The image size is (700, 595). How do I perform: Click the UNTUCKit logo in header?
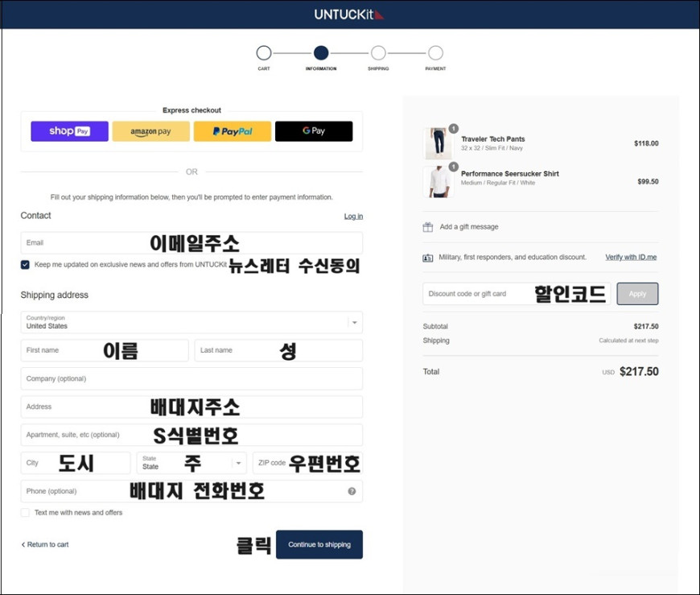tap(348, 14)
